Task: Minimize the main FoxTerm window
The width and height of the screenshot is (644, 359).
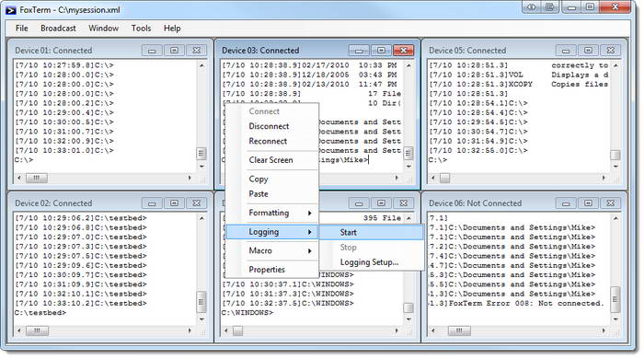Action: [x=571, y=7]
